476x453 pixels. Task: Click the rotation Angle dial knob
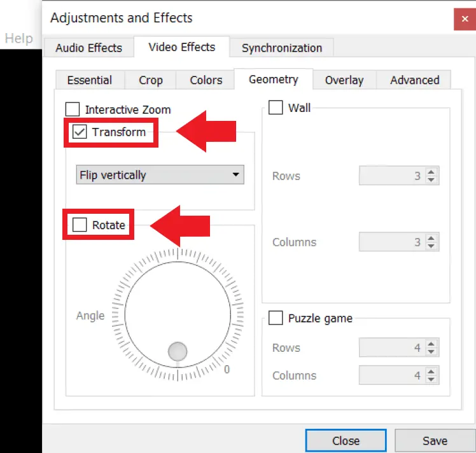point(178,351)
